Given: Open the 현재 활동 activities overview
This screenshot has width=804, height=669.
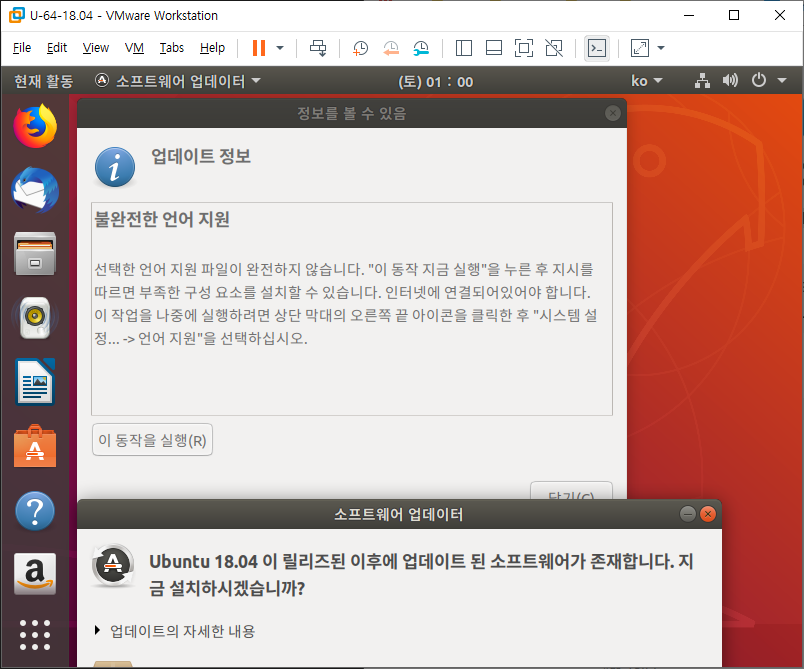Looking at the screenshot, I should click(x=44, y=81).
